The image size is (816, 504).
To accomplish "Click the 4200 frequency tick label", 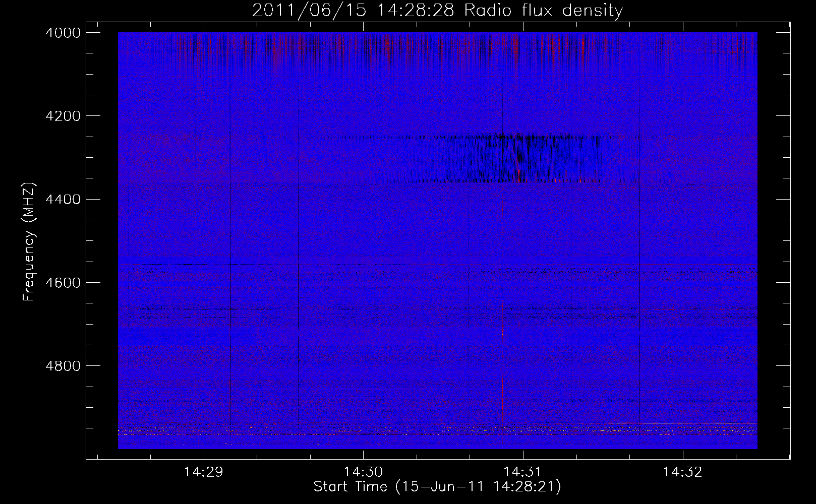I will (x=63, y=116).
